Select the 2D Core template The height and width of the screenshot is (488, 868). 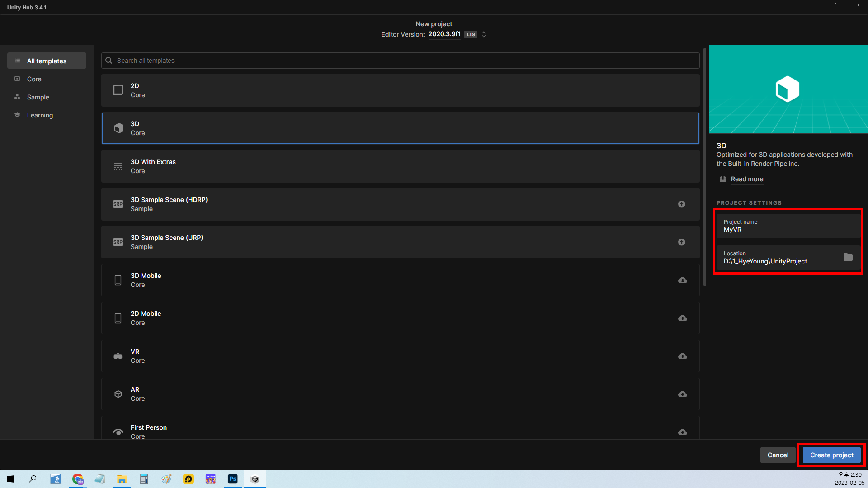(x=400, y=90)
